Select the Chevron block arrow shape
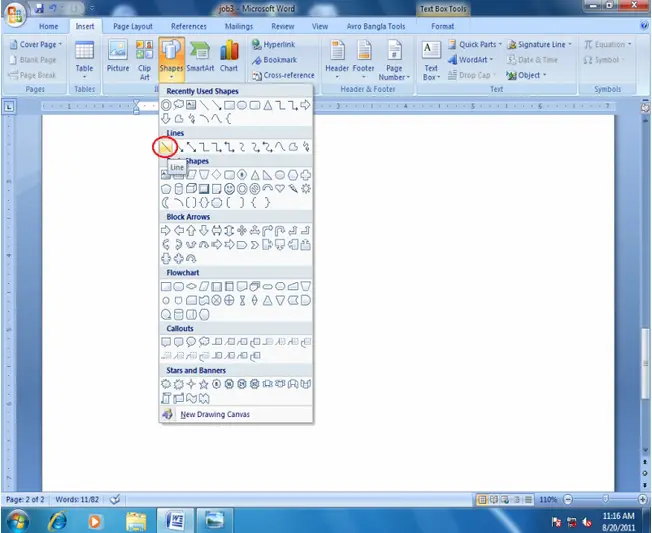The image size is (652, 533). point(254,245)
